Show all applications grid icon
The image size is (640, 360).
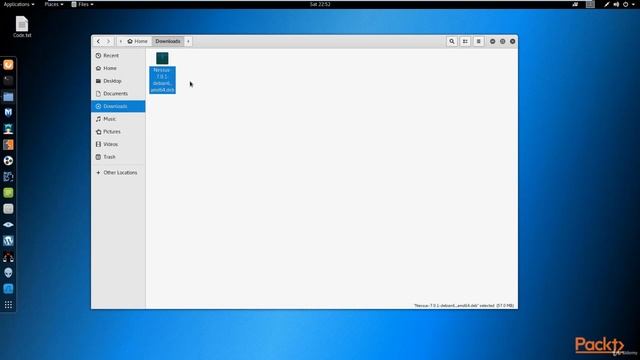point(8,305)
